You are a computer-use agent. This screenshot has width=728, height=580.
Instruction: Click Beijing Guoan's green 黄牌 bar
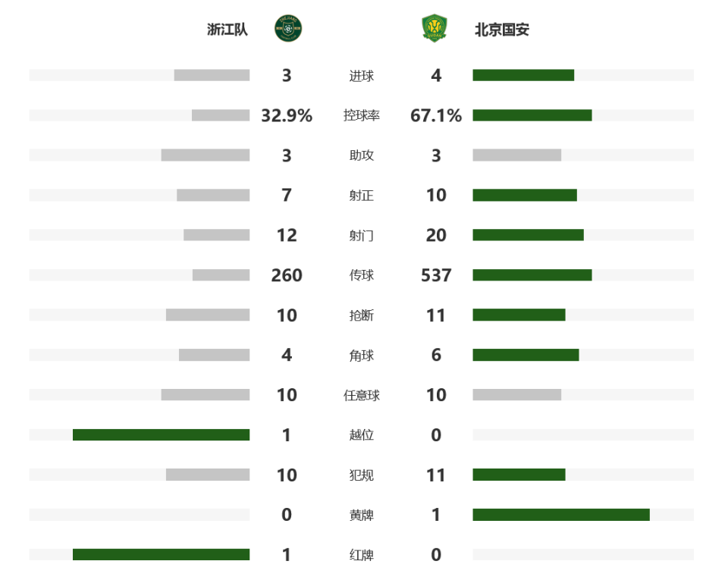pyautogui.click(x=561, y=515)
